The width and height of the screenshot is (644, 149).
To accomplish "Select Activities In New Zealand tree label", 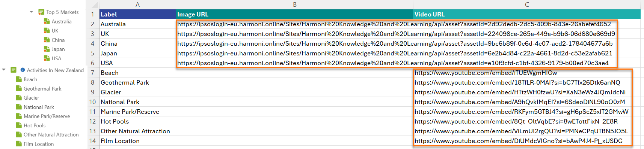I will point(55,70).
